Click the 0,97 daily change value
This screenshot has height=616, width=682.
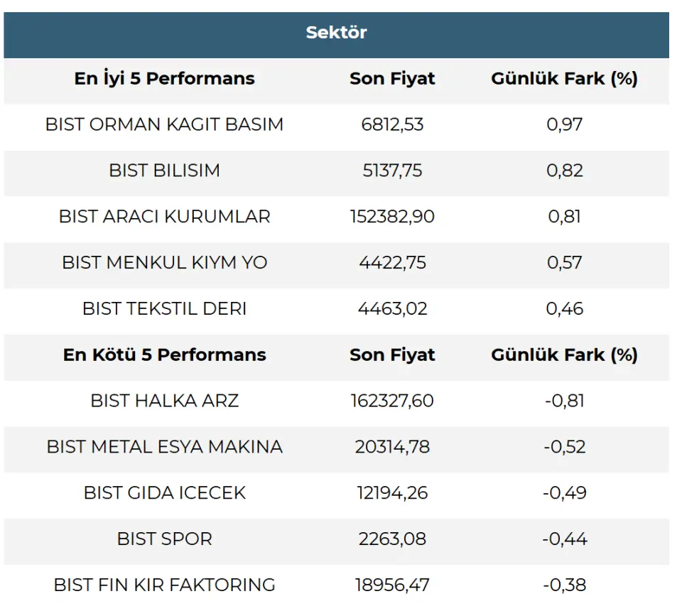(564, 124)
